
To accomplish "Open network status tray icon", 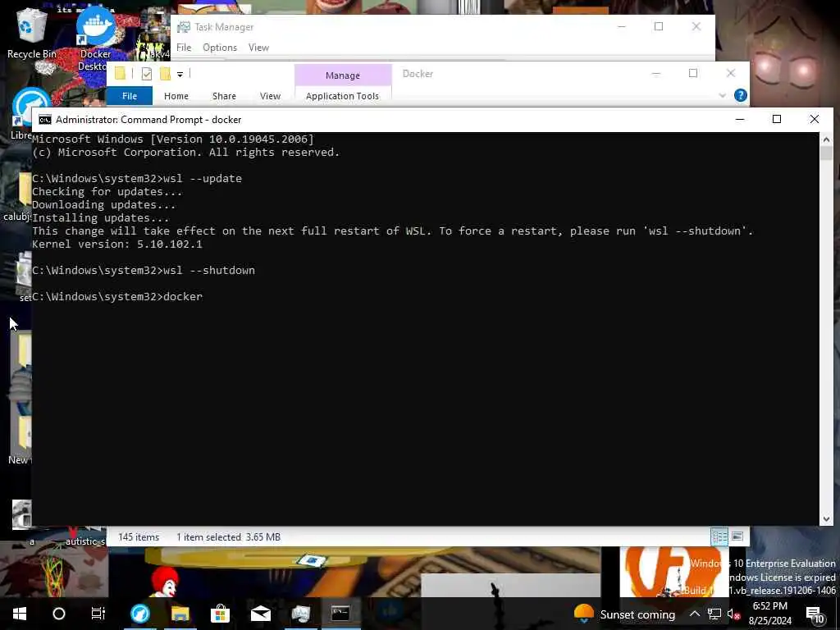I will [x=714, y=614].
